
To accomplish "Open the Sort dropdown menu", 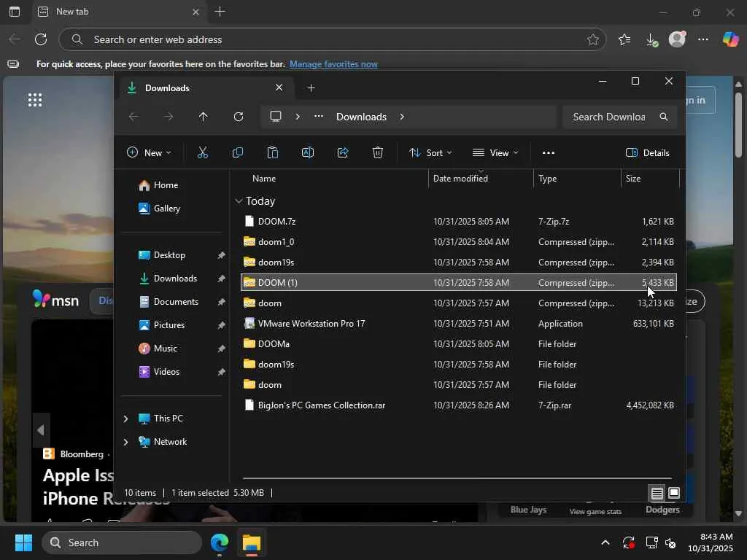I will pos(430,152).
